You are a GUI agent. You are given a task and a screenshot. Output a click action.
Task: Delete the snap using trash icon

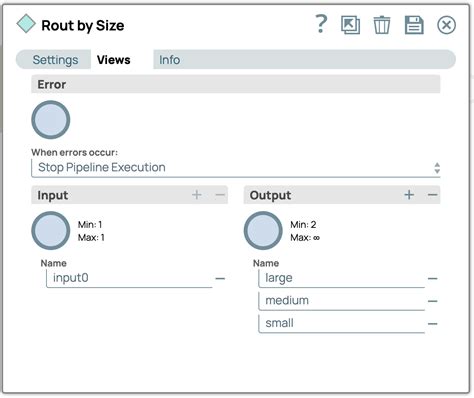click(382, 25)
